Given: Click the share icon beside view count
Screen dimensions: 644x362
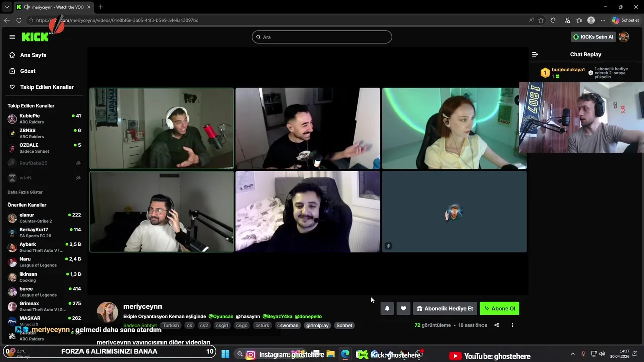Looking at the screenshot, I should [496, 325].
